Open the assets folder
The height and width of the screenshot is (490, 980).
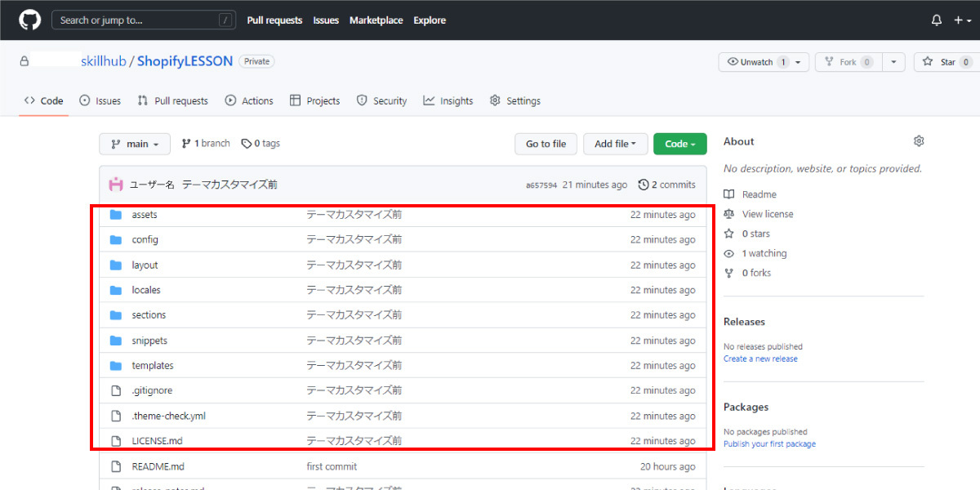[145, 215]
